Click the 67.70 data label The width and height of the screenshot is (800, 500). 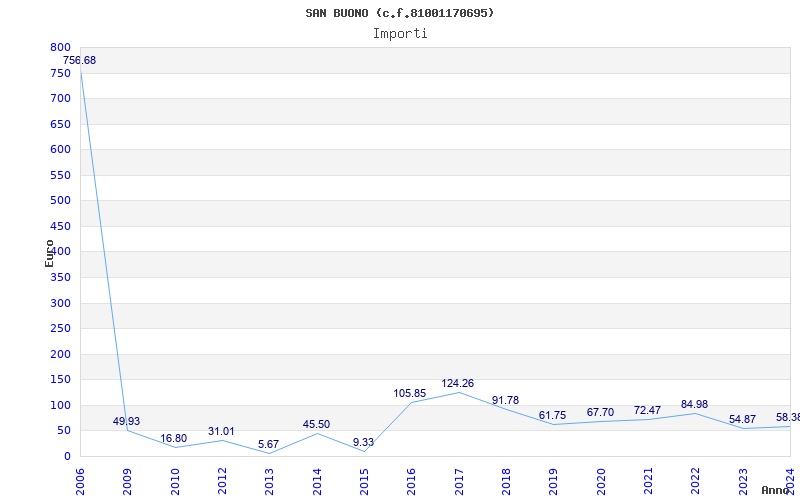pos(600,412)
